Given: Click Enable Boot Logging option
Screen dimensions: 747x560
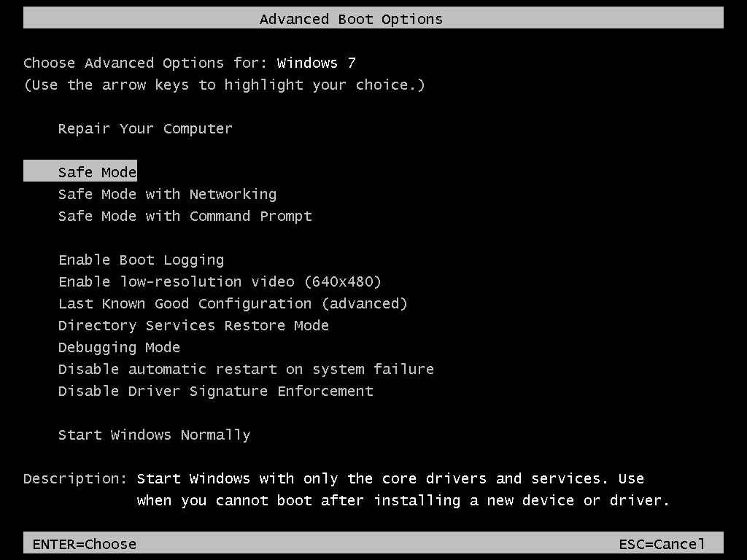Looking at the screenshot, I should [141, 260].
